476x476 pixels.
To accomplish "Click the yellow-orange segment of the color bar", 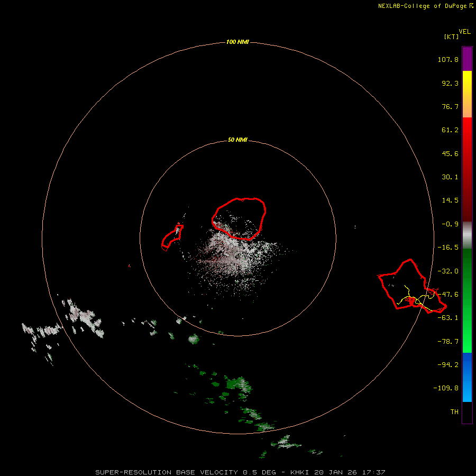I will click(x=467, y=94).
